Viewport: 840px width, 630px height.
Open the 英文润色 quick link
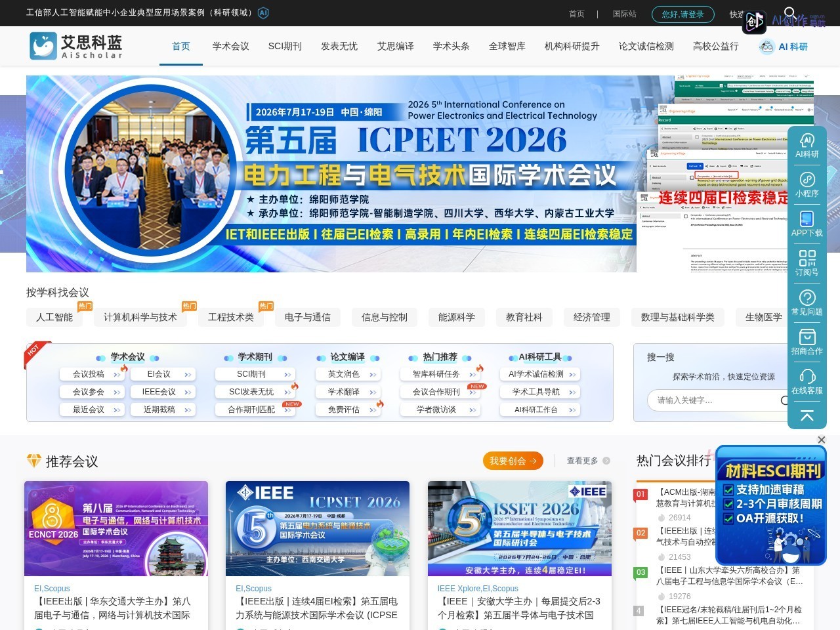347,374
